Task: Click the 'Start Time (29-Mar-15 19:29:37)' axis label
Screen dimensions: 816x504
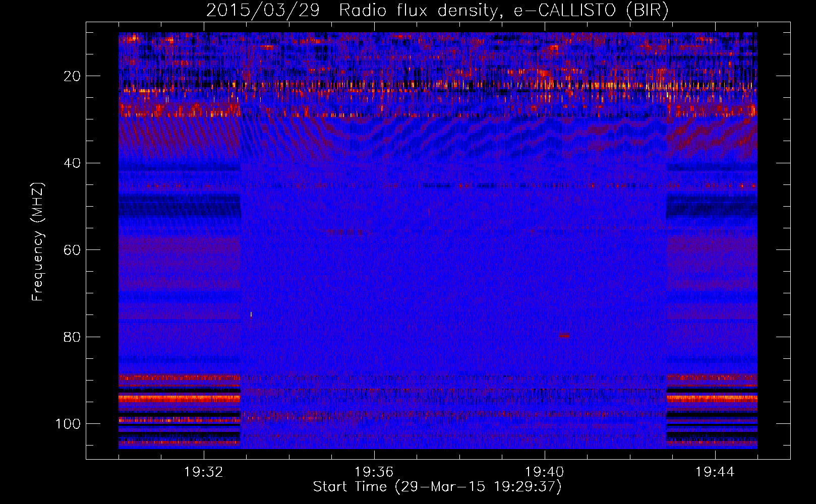Action: tap(437, 487)
